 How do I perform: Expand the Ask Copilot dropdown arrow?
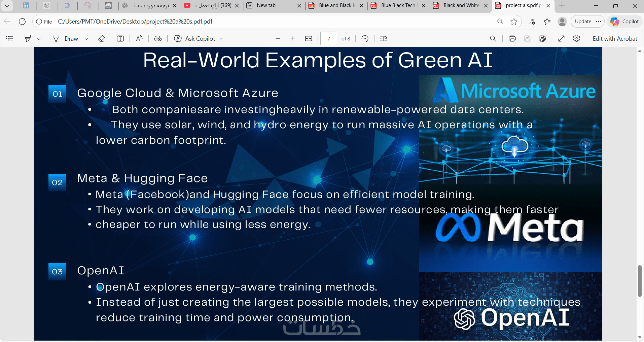pyautogui.click(x=221, y=39)
